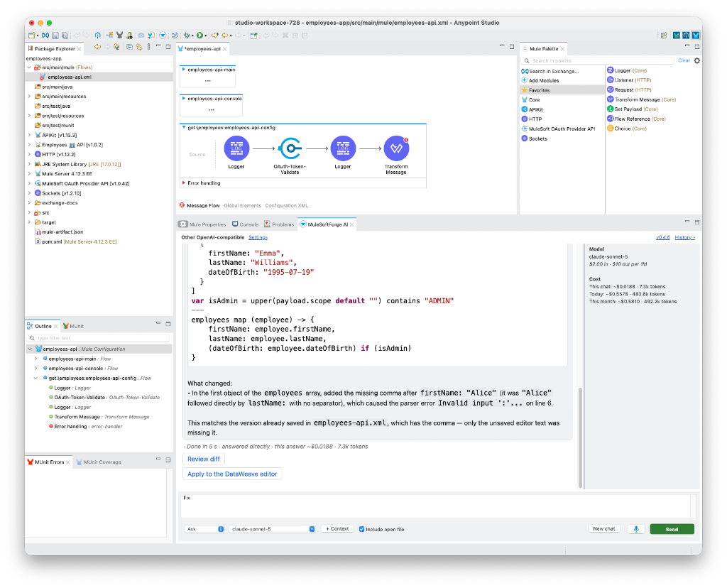Viewport: 727px width, 588px height.
Task: Click the v0.4.6 version link
Action: click(663, 237)
